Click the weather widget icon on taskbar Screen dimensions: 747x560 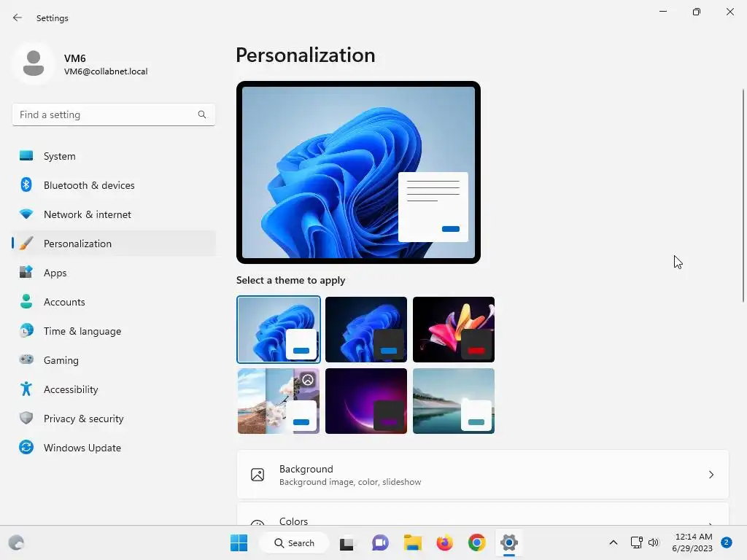click(x=16, y=542)
